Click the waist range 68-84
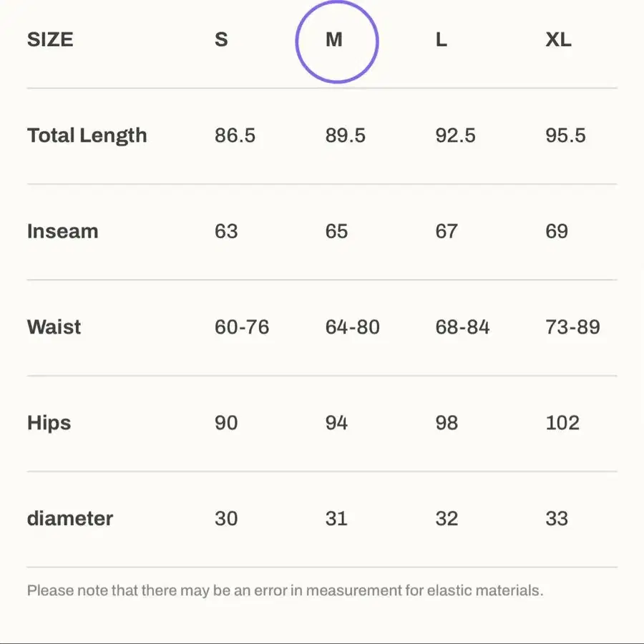The width and height of the screenshot is (644, 644). [x=462, y=327]
